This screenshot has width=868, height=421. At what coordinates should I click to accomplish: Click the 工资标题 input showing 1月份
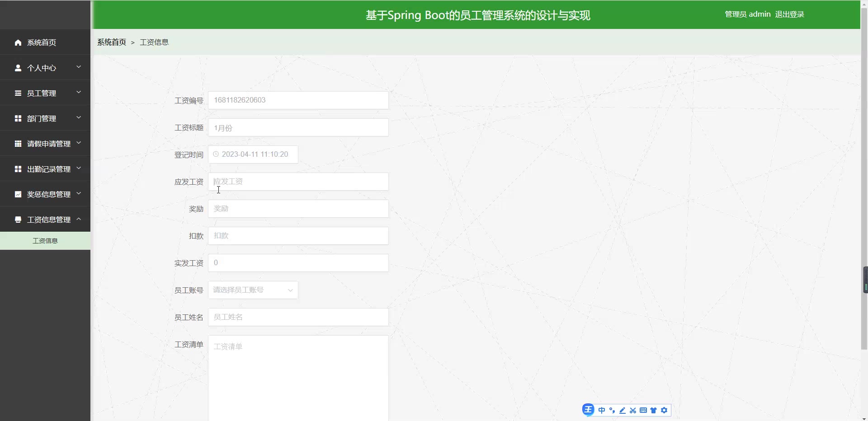pos(298,127)
